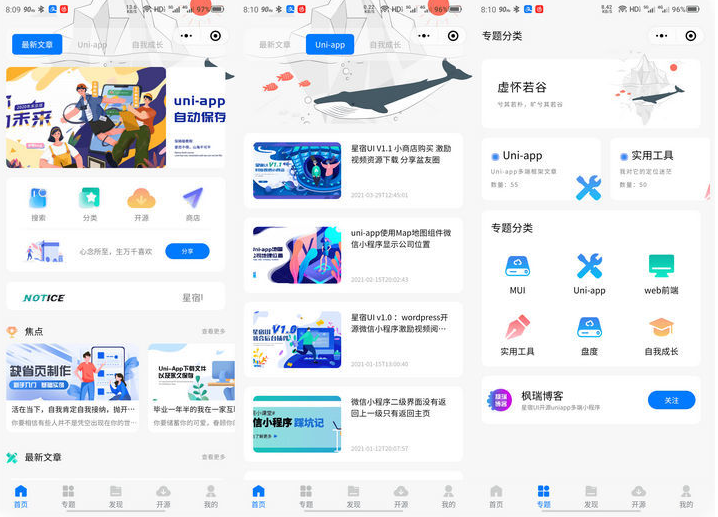The width and height of the screenshot is (718, 517).
Task: Tap the blue 分享 button
Action: 187,251
